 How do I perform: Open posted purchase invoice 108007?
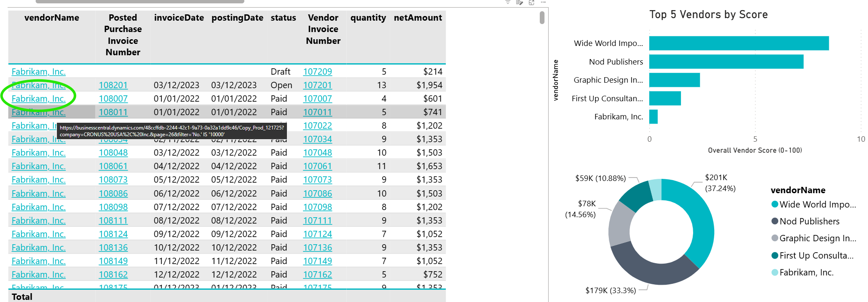[113, 99]
